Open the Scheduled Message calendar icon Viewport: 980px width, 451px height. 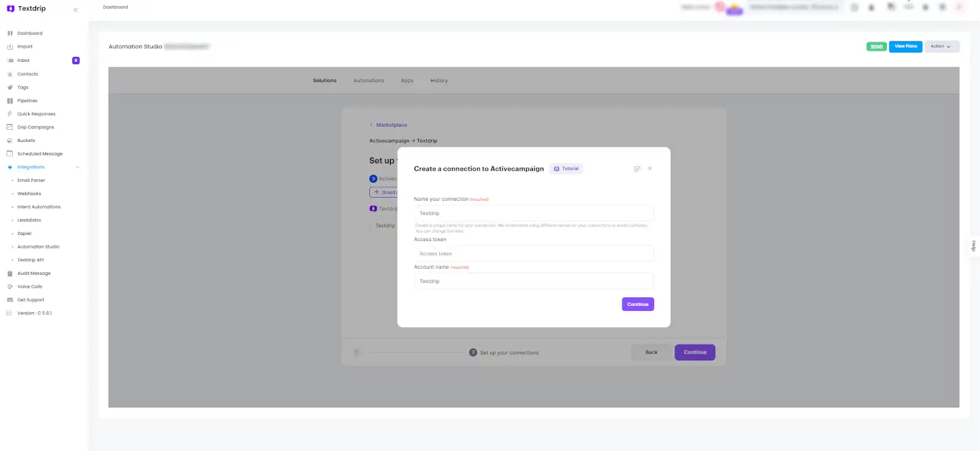10,154
